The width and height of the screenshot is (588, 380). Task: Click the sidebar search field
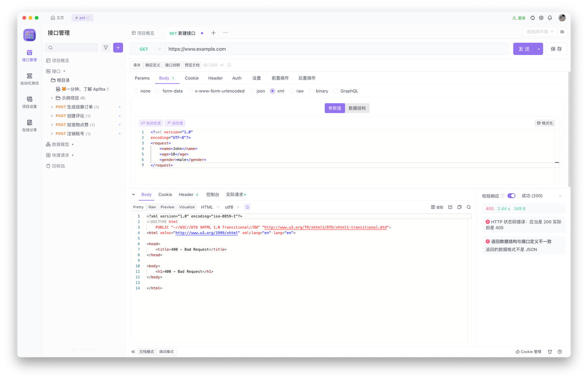72,48
